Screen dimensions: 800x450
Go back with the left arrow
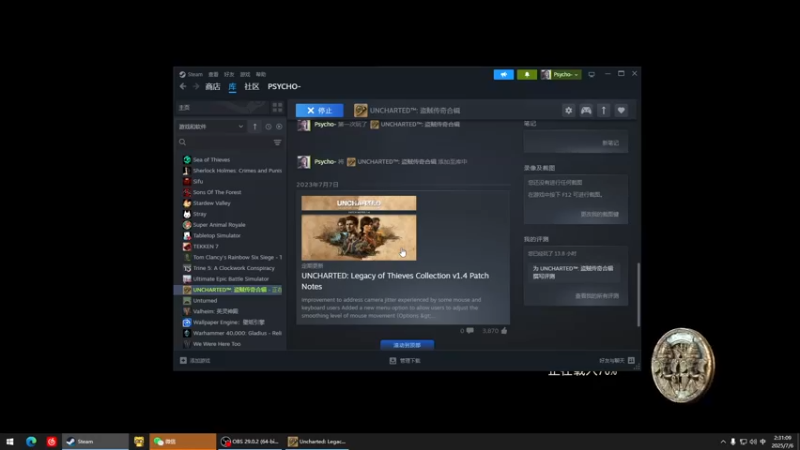click(183, 87)
